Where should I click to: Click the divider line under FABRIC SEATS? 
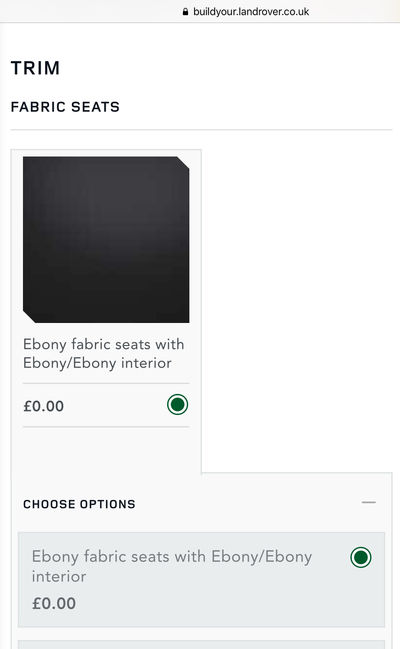point(201,130)
